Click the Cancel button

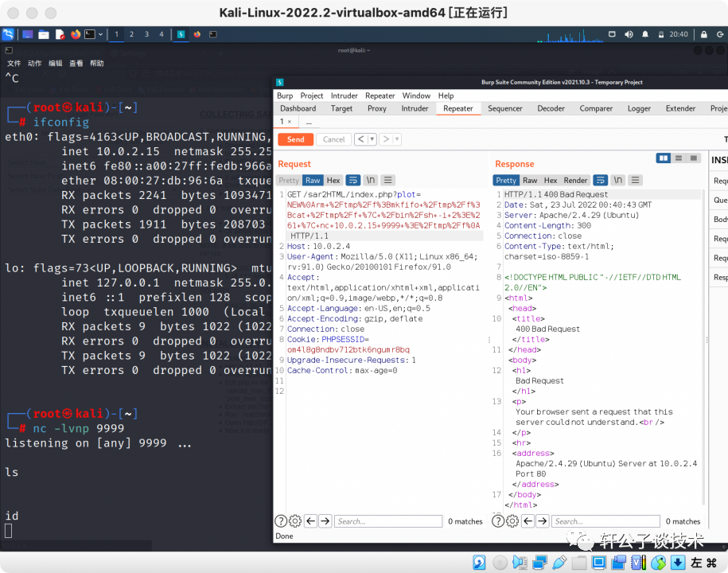[x=334, y=139]
